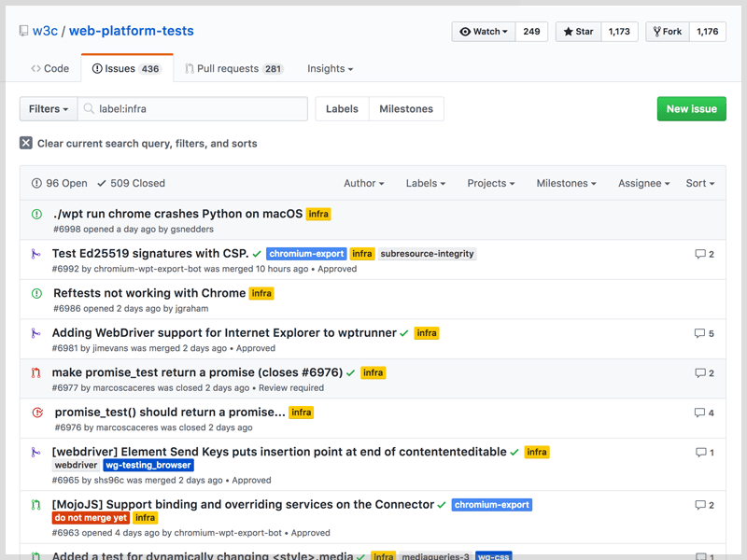Image resolution: width=747 pixels, height=560 pixels.
Task: Click the New issue button
Action: (691, 108)
